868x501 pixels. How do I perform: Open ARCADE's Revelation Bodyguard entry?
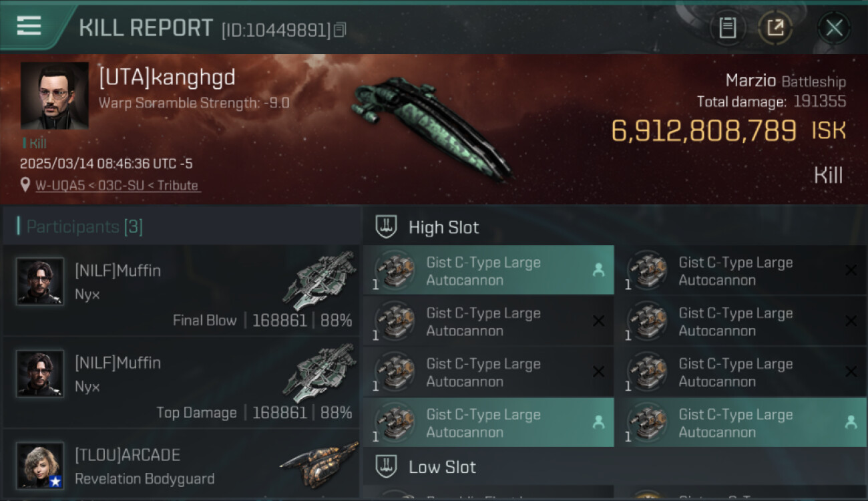[182, 466]
